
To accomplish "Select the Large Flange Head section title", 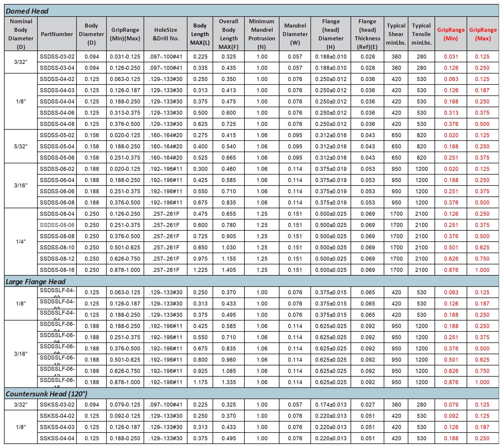I will tap(36, 281).
